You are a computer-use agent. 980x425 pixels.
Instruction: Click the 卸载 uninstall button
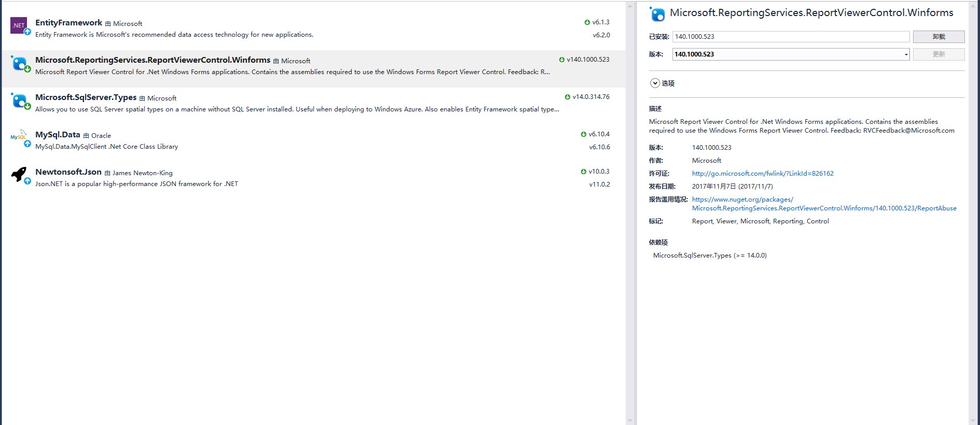pos(938,37)
